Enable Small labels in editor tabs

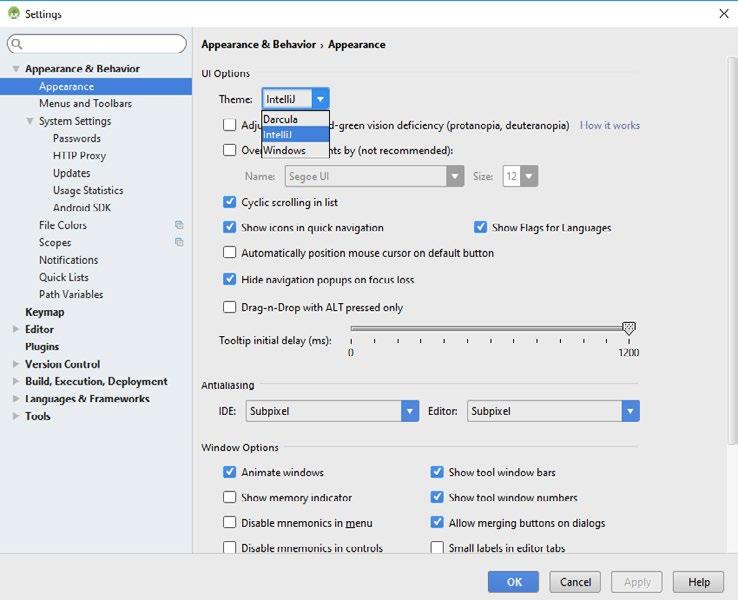[x=437, y=547]
